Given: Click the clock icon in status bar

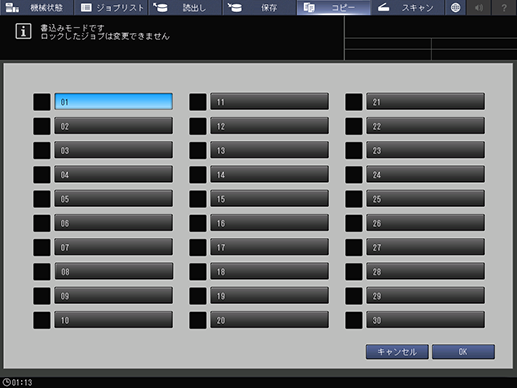Looking at the screenshot, I should (6, 382).
